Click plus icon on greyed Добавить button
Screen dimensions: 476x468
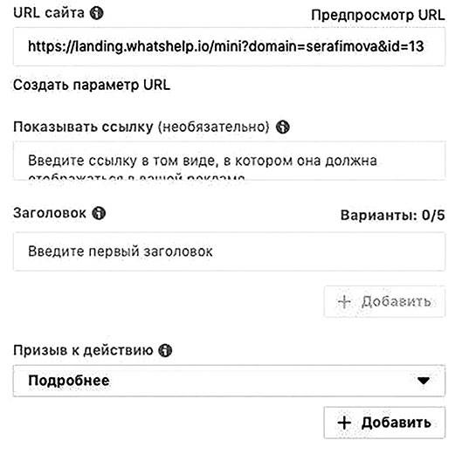(x=344, y=302)
